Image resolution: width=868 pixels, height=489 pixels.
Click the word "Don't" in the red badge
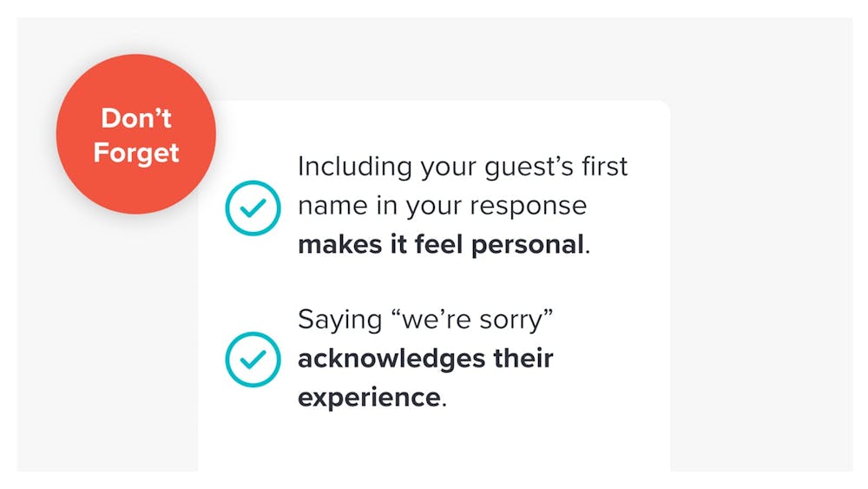[x=136, y=119]
